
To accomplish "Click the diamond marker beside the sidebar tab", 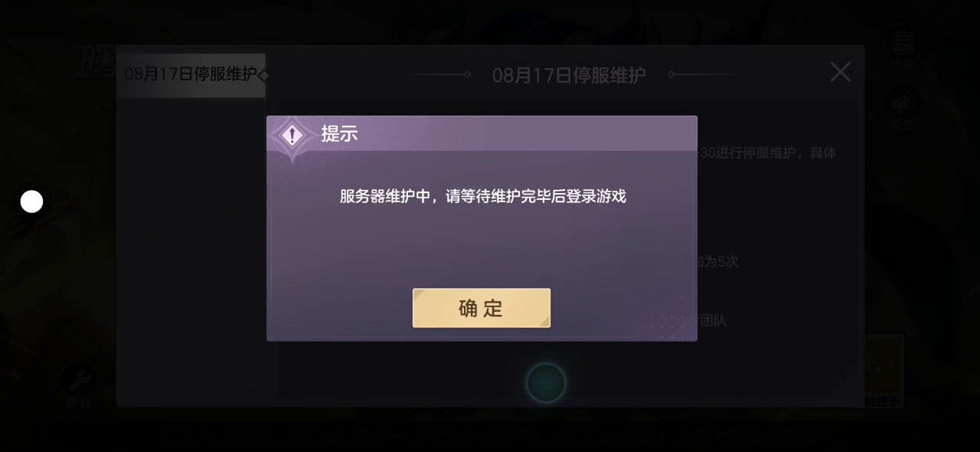I will [263, 76].
